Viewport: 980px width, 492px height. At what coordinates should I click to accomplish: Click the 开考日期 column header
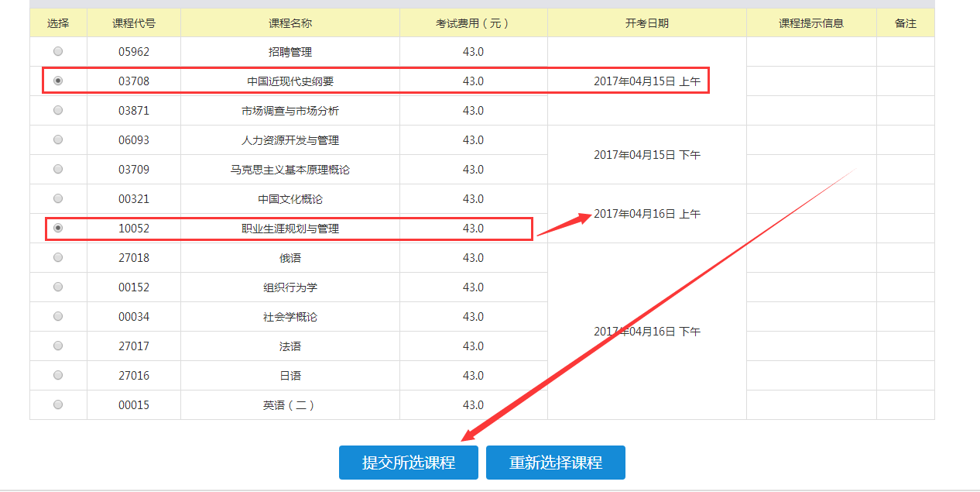pyautogui.click(x=646, y=23)
